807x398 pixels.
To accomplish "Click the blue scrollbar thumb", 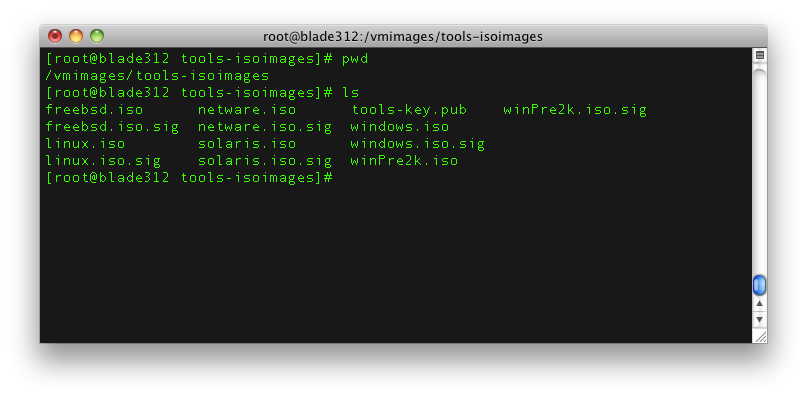I will pyautogui.click(x=760, y=285).
